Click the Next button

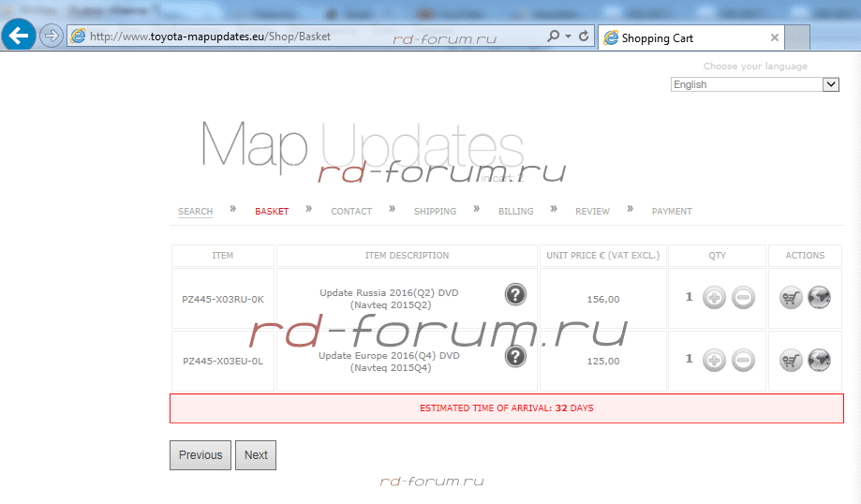pyautogui.click(x=256, y=455)
